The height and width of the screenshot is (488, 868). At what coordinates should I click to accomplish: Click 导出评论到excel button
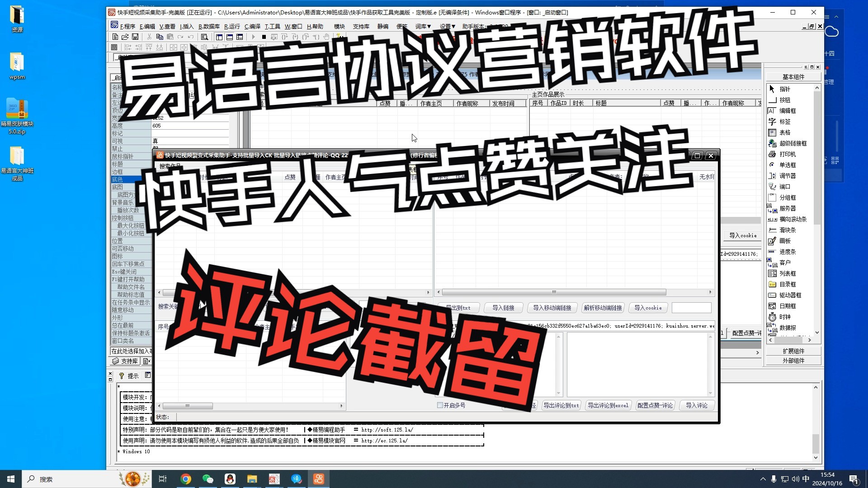[x=608, y=405]
